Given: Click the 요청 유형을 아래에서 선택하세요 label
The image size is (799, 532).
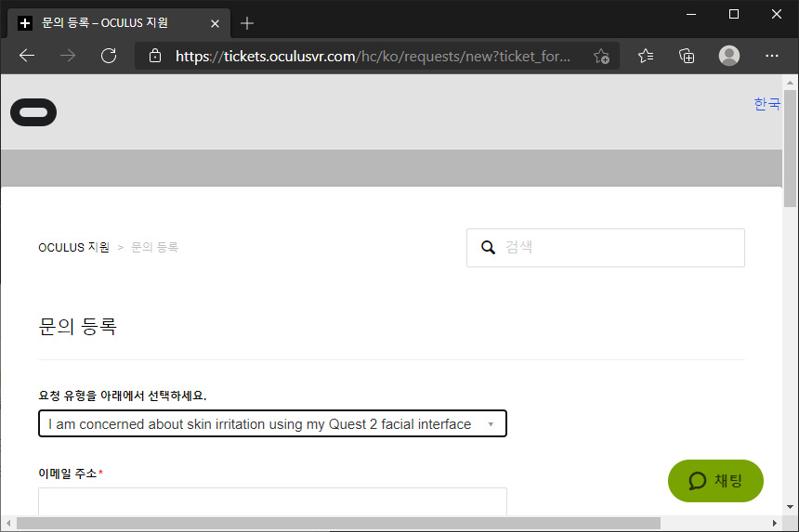Looking at the screenshot, I should click(x=123, y=396).
